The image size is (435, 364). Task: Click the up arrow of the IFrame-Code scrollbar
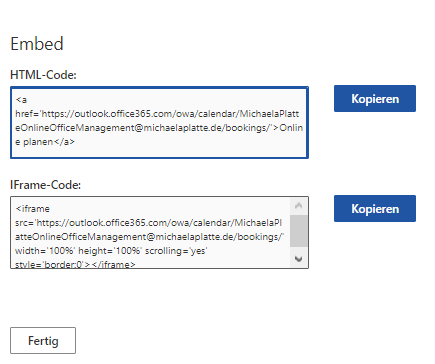299,206
